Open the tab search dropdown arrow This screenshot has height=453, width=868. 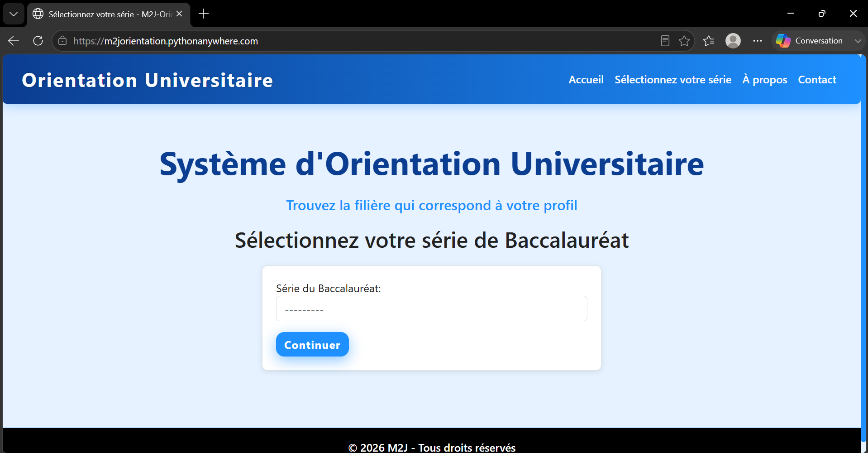[14, 14]
